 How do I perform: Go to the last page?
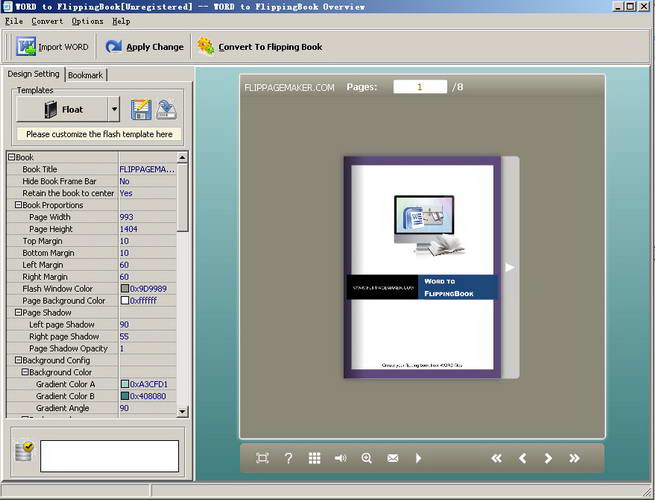click(x=574, y=458)
